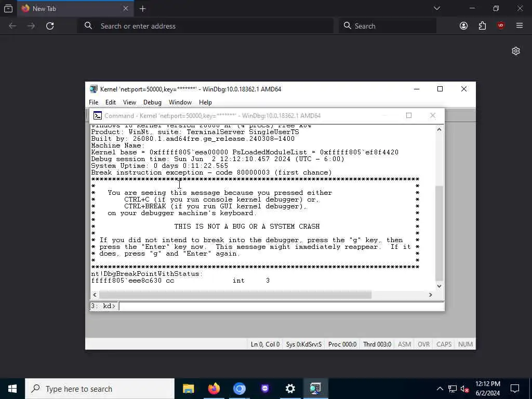Viewport: 532px width, 399px height.
Task: Click the kd command input field
Action: (x=281, y=306)
